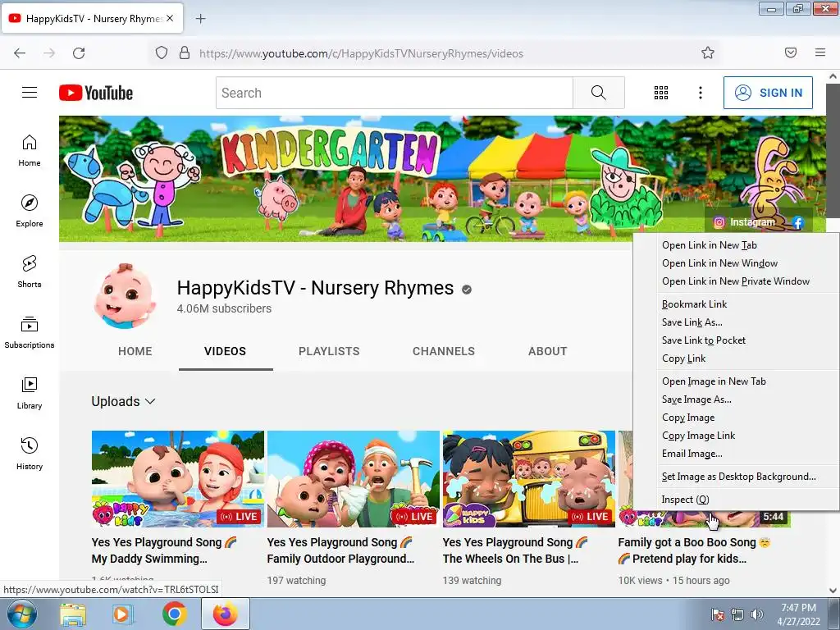Screen dimensions: 840x630
Task: Click the YouTube logo
Action: pos(96,93)
